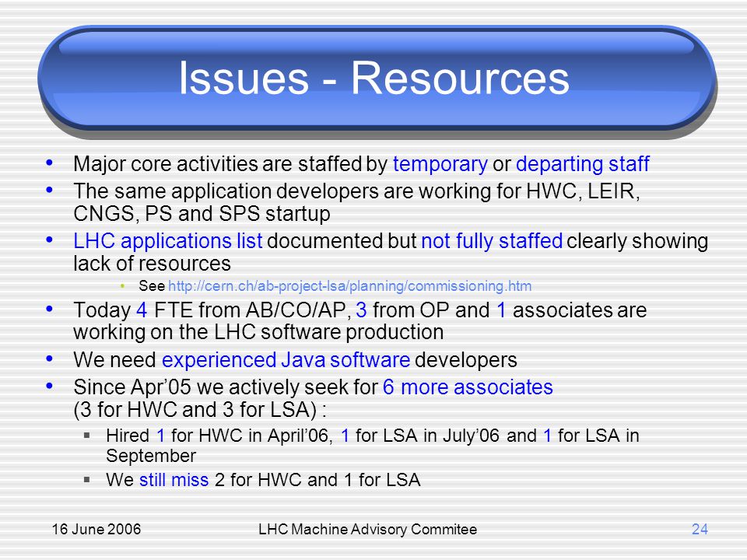Screen dimensions: 747x560
Task: Select the phrase "not fully staffed"
Action: pos(492,241)
